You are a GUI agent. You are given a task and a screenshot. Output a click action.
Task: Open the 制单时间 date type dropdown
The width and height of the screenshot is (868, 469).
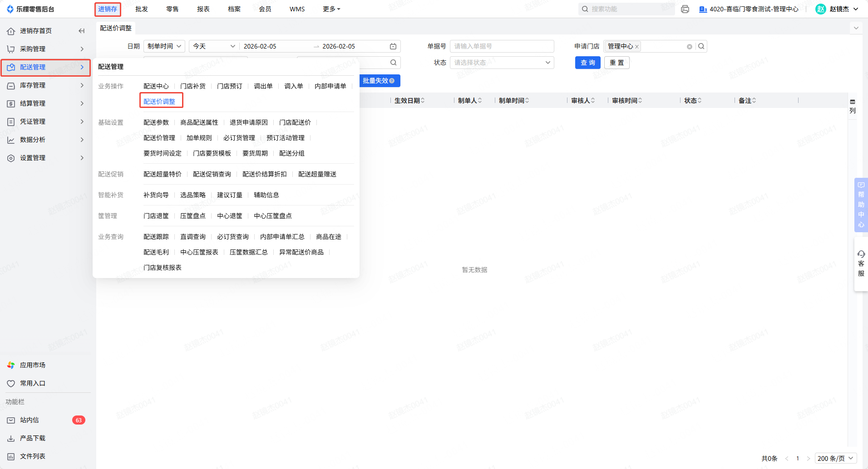[x=164, y=46]
